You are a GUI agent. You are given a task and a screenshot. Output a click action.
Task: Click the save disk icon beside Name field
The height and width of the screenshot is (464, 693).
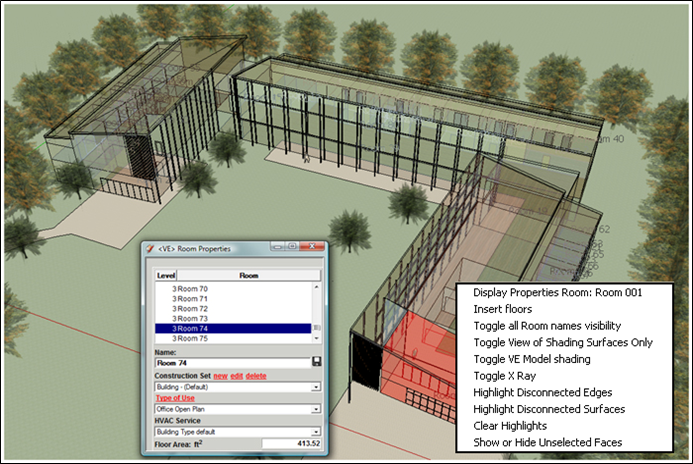point(316,361)
